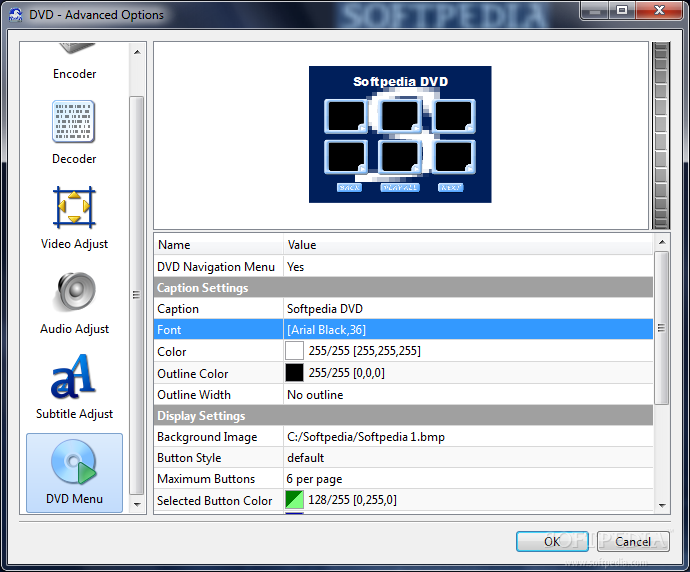
Task: Click the DVD menu preview thumbnail
Action: tap(400, 134)
